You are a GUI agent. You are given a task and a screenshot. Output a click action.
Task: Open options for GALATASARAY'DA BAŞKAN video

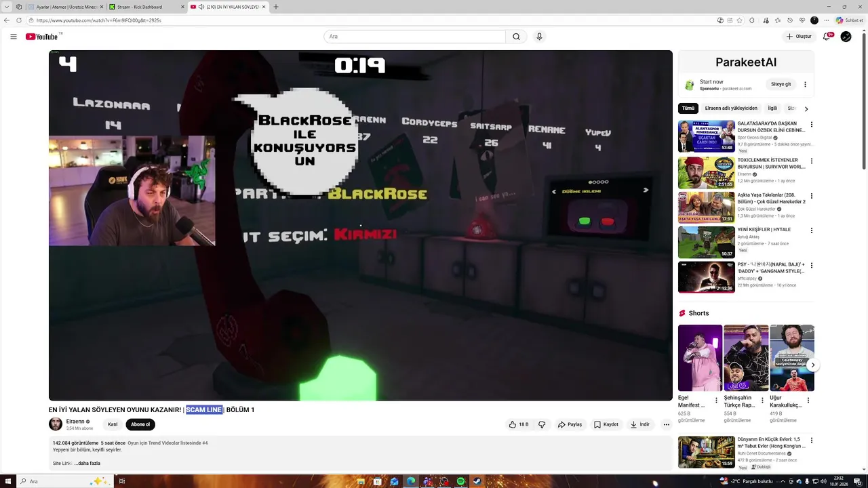coord(811,125)
